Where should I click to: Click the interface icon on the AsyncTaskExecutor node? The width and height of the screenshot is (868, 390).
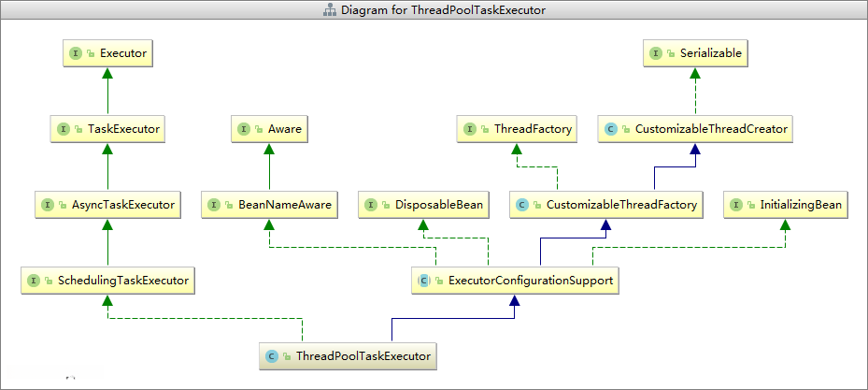(x=49, y=205)
